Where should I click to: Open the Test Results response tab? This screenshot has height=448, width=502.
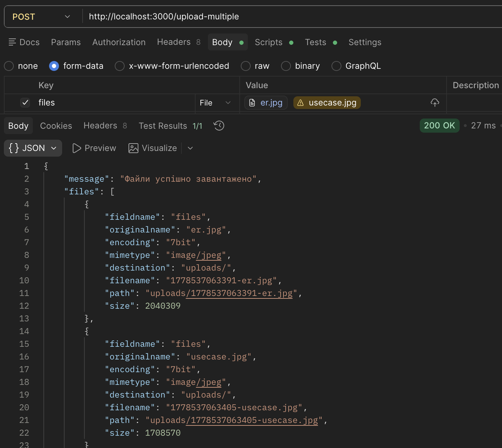point(171,126)
